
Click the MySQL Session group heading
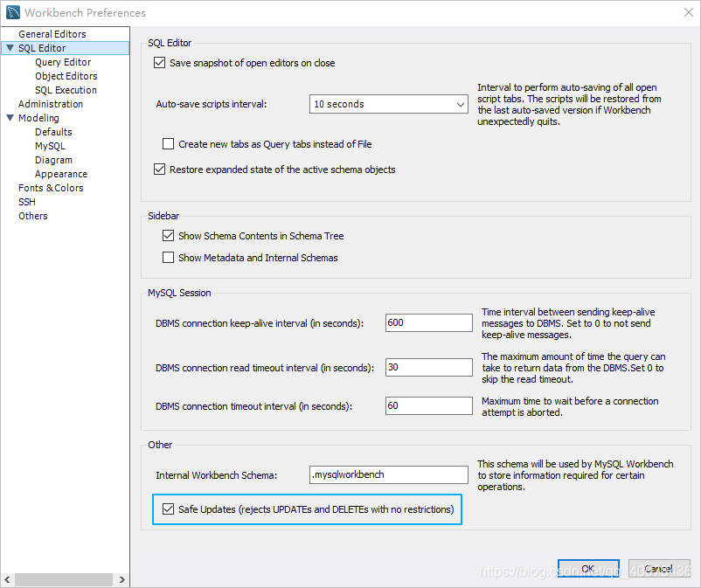tap(179, 293)
